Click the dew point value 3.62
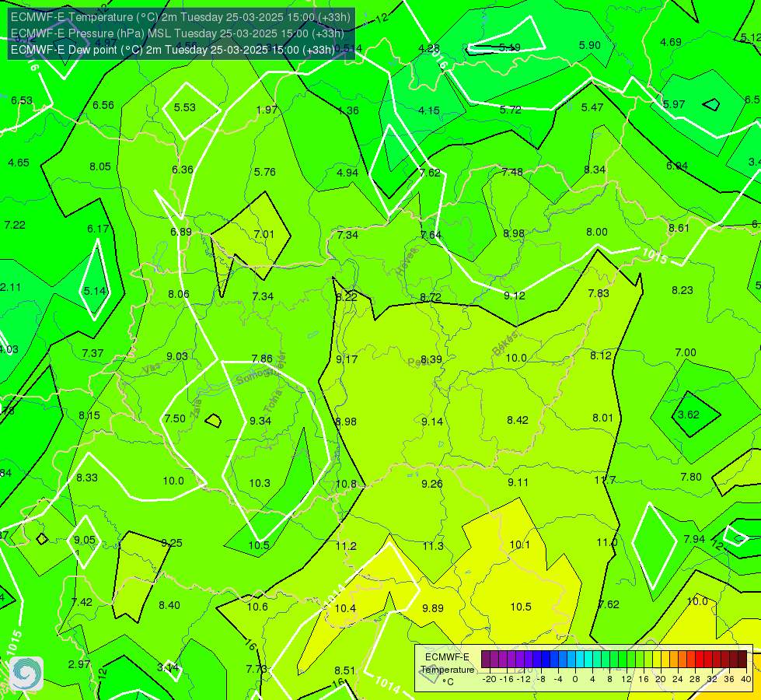 point(689,415)
